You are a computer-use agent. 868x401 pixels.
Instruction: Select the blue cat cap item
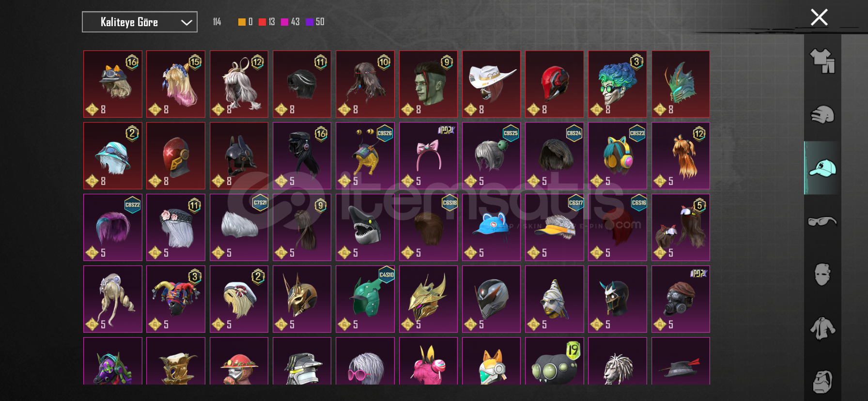tap(491, 227)
